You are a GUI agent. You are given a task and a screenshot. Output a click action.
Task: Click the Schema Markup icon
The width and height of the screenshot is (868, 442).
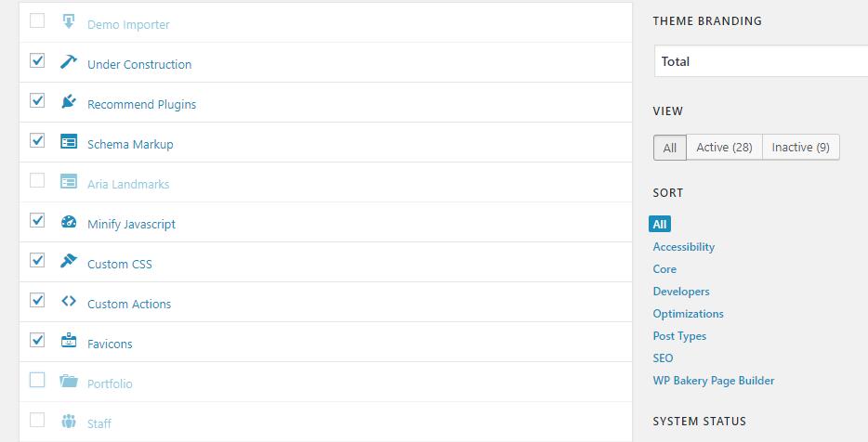(68, 142)
